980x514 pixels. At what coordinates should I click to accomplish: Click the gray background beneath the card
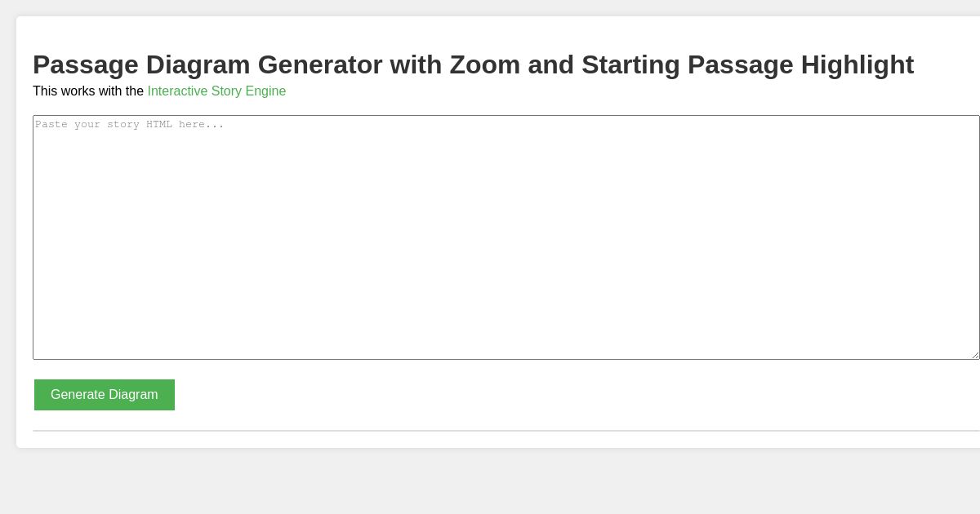click(x=490, y=481)
